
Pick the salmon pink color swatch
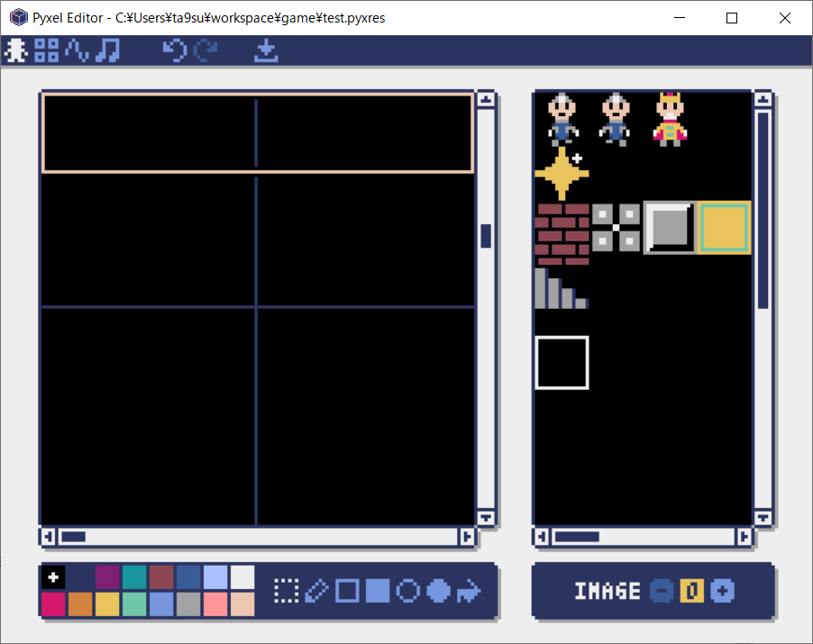[x=215, y=604]
